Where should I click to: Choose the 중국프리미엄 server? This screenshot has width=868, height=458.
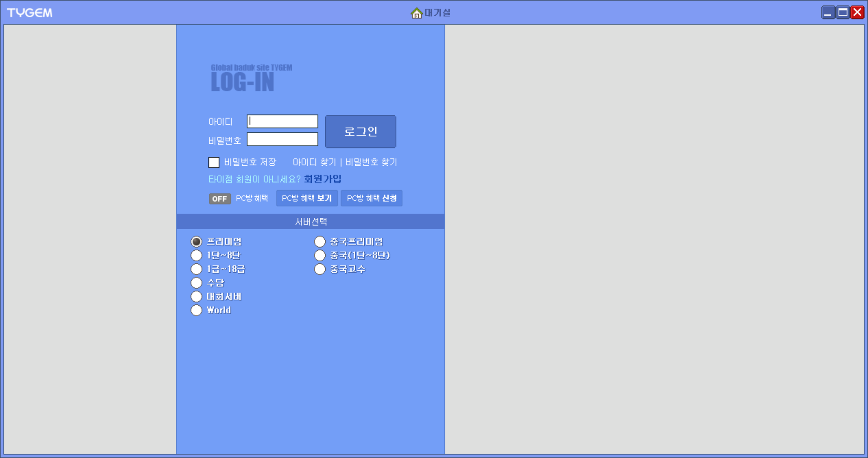coord(320,242)
